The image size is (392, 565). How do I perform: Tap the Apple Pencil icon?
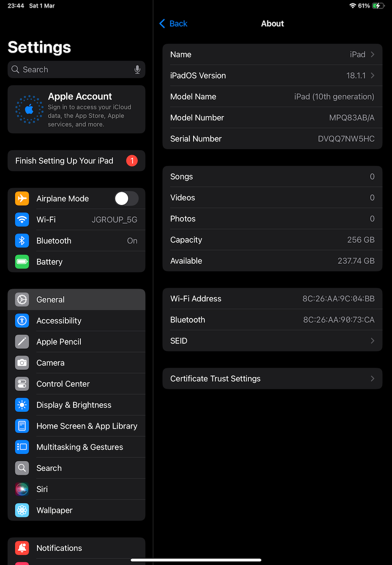[22, 342]
